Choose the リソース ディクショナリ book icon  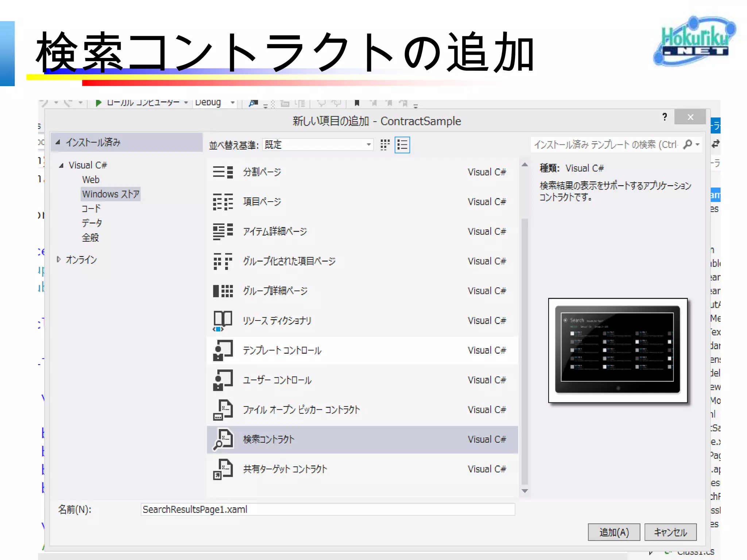(x=223, y=320)
